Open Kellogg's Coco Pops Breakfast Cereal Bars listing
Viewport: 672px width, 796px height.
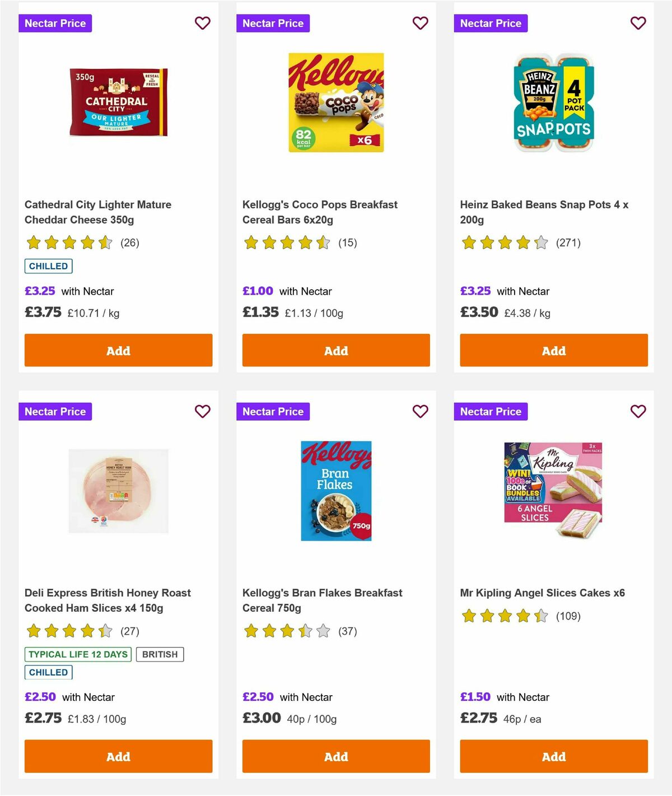(x=319, y=212)
